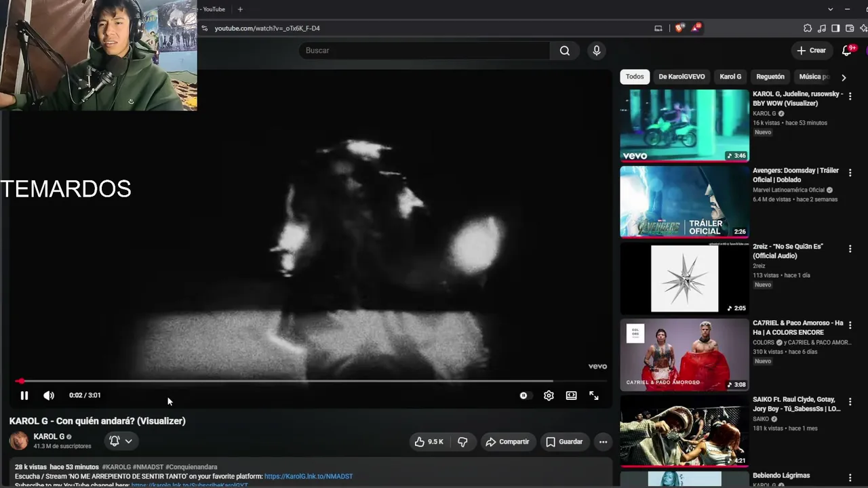This screenshot has height=488, width=868.
Task: Click the Brave Rewards triangle icon
Action: (696, 28)
